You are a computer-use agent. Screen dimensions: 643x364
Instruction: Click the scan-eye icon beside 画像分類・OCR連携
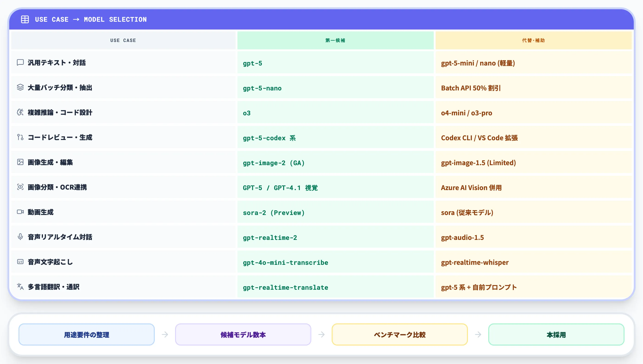20,187
